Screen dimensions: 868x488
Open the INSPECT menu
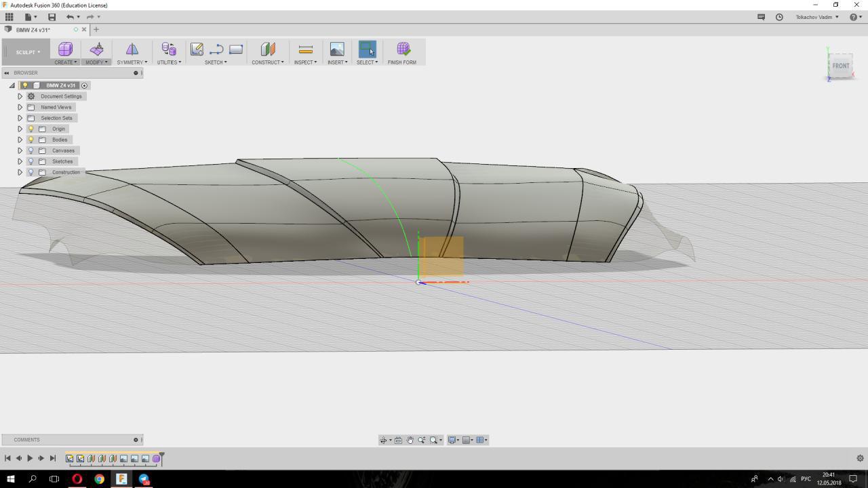[x=305, y=62]
